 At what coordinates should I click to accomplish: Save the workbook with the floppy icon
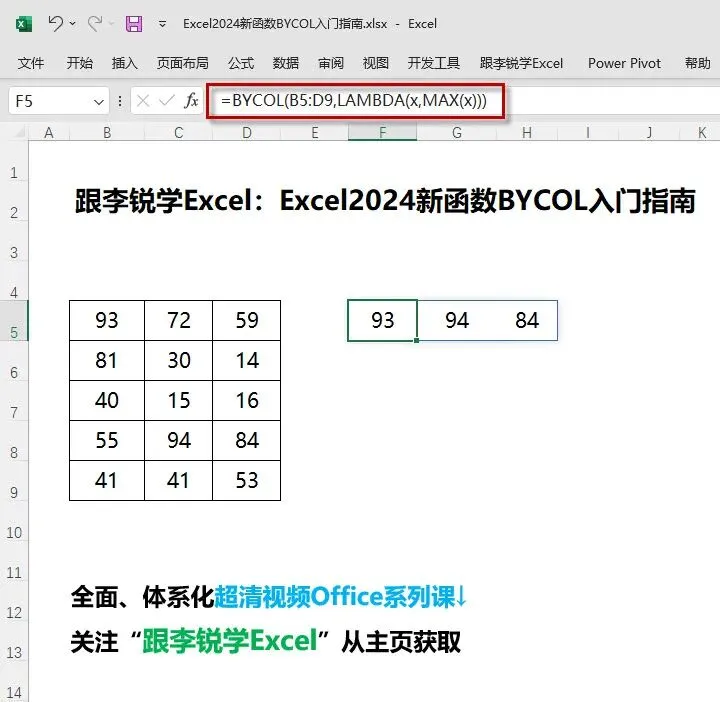tap(134, 23)
